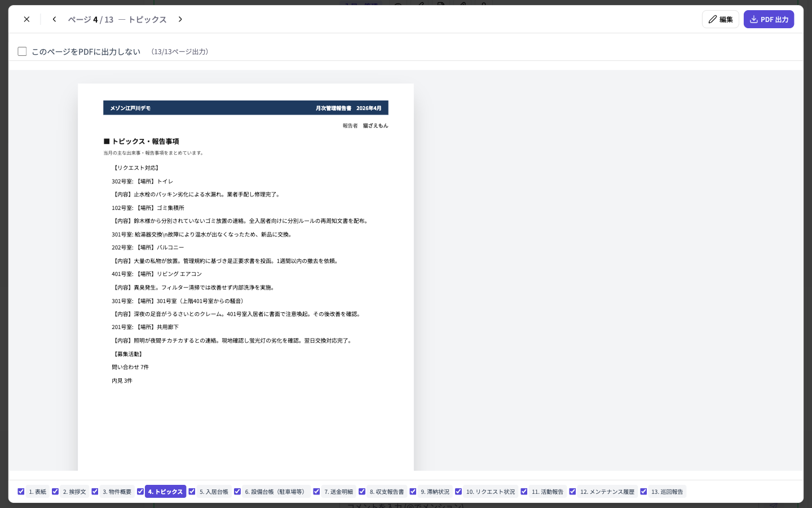This screenshot has height=508, width=812.
Task: Go to next page with right chevron
Action: [x=180, y=19]
